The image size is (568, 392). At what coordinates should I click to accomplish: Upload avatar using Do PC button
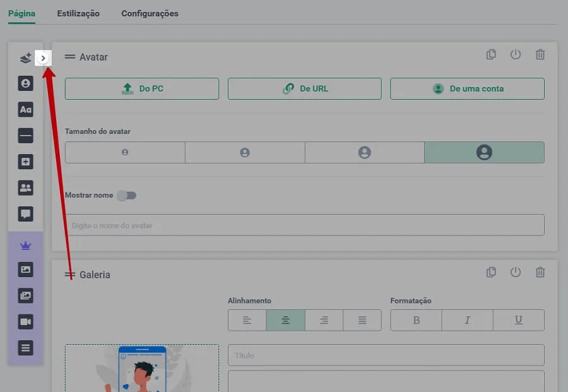(142, 89)
